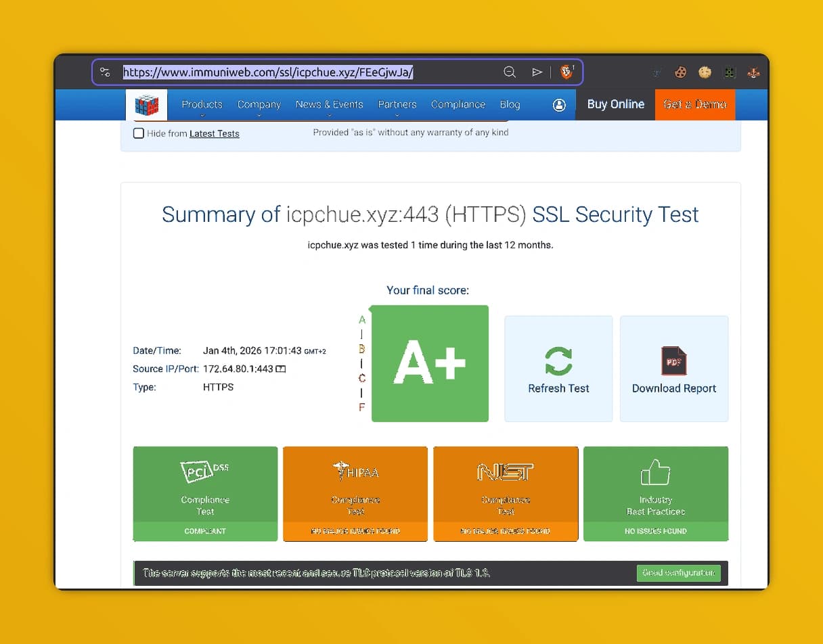Open the user account profile icon
The height and width of the screenshot is (644, 823).
pyautogui.click(x=559, y=105)
